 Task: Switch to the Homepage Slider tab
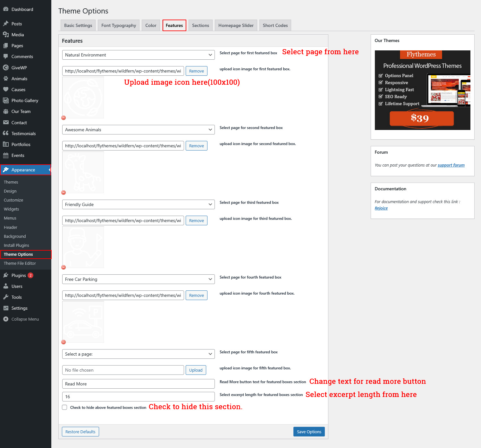236,25
